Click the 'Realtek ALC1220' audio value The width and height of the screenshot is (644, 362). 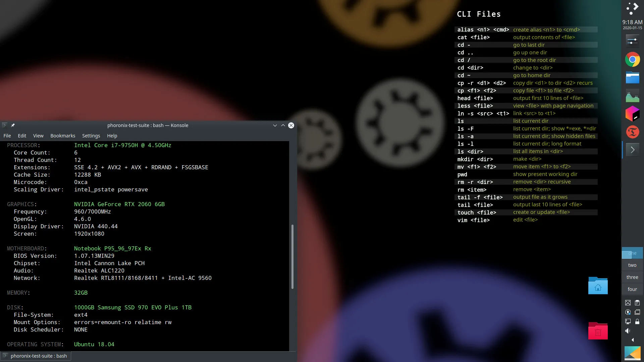99,270
